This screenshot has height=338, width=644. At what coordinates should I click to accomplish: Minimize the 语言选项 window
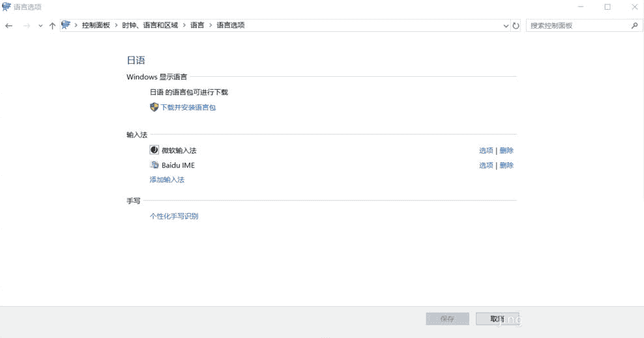581,7
